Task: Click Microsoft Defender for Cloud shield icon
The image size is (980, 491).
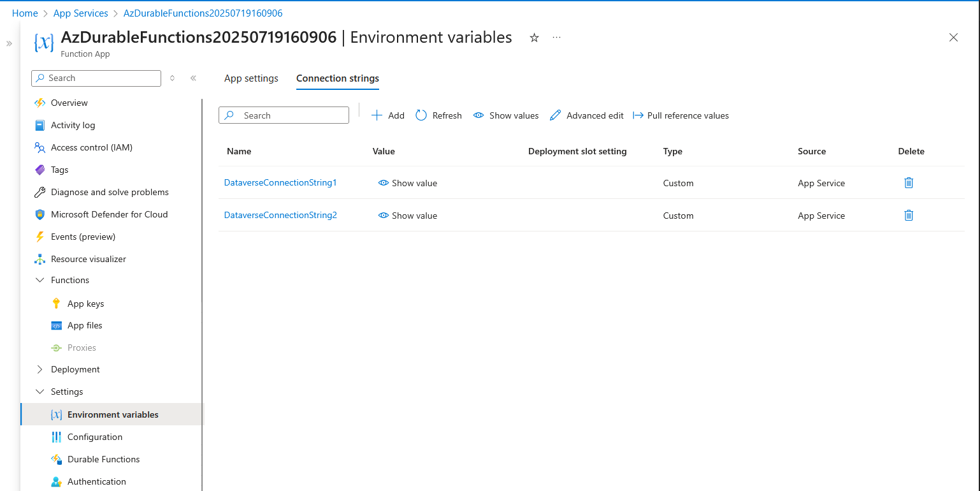Action: pyautogui.click(x=40, y=214)
